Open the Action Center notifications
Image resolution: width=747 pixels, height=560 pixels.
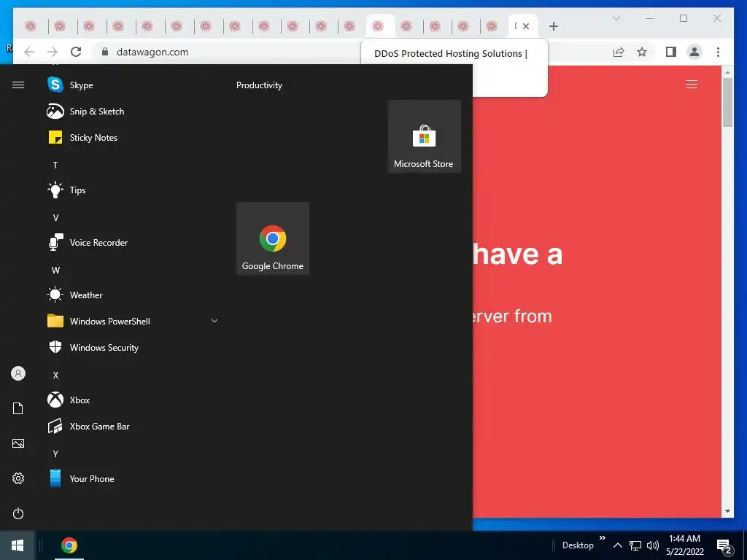pos(724,545)
